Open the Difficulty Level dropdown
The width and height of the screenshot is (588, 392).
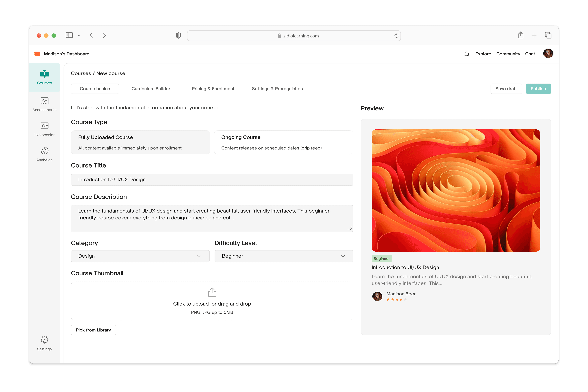pyautogui.click(x=283, y=256)
